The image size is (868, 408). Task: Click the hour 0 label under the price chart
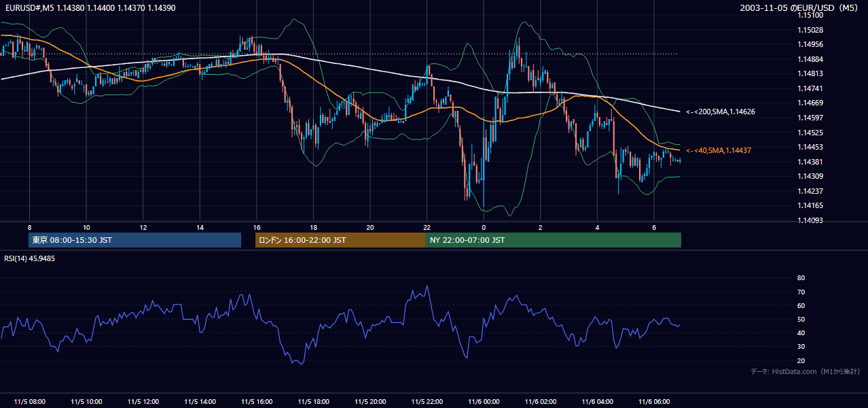tap(484, 227)
